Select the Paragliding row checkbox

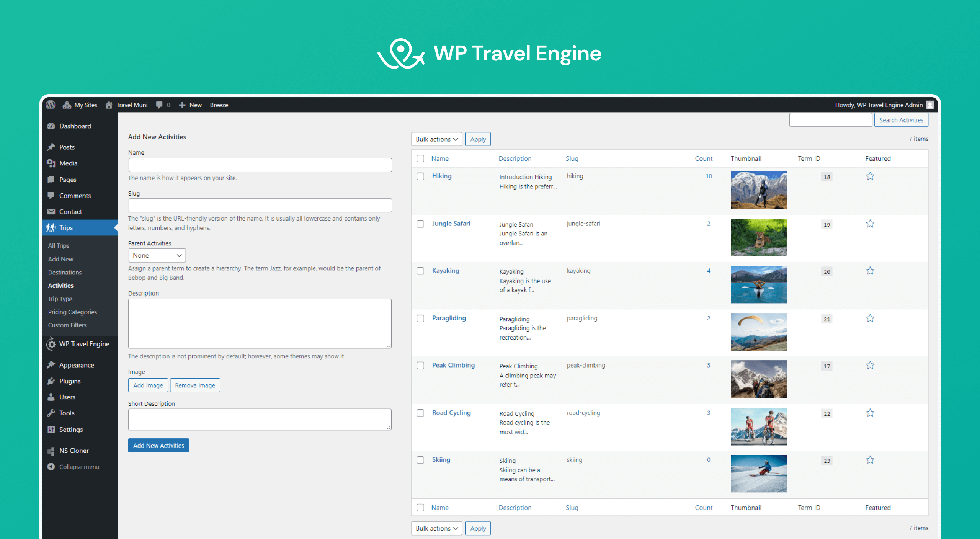[420, 318]
